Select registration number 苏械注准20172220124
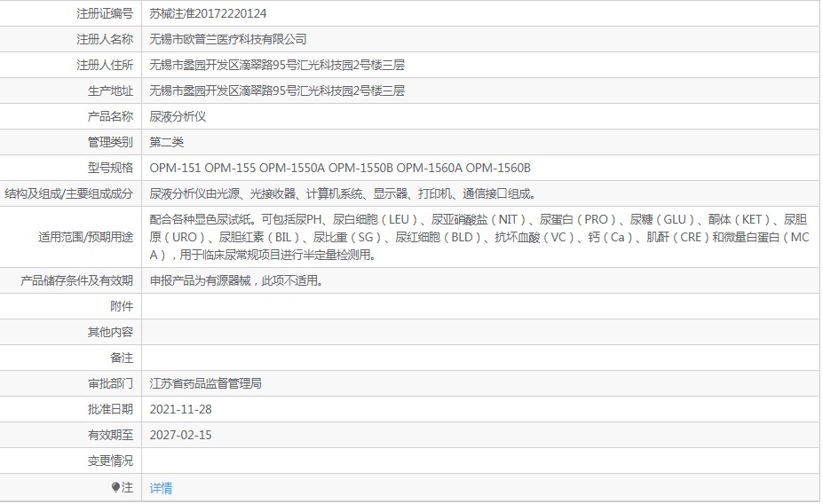The image size is (823, 504). tap(208, 13)
